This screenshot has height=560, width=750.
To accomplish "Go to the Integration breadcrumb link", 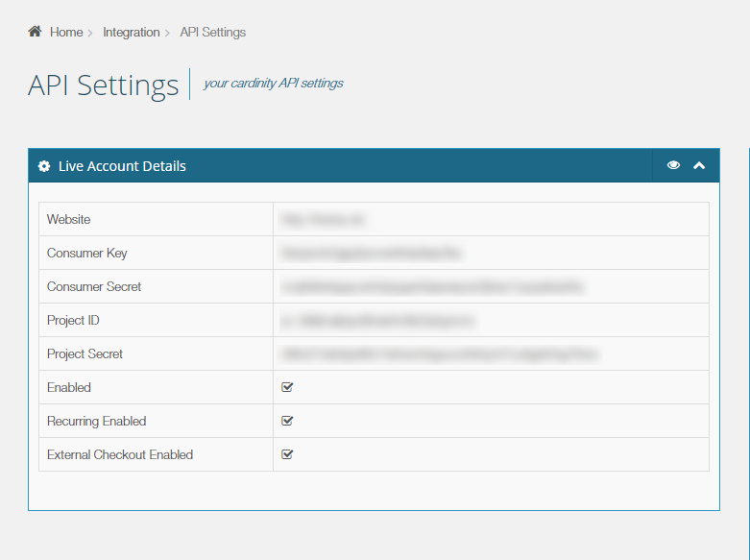I will tap(132, 33).
